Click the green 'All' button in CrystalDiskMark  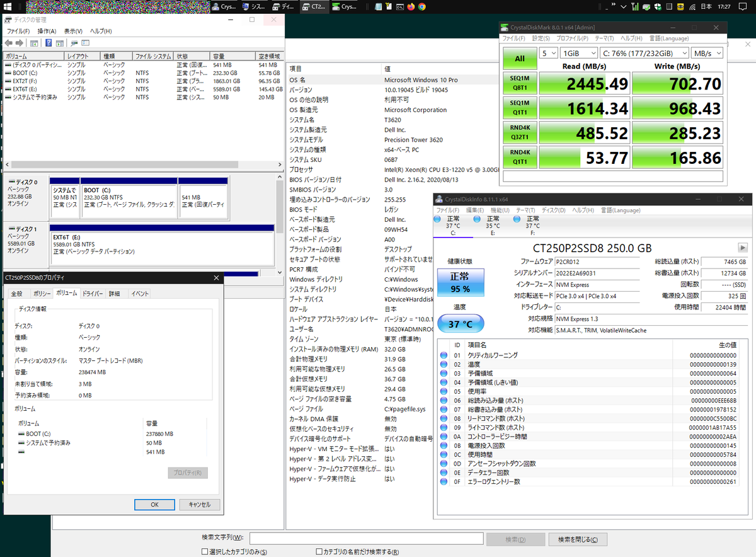520,59
